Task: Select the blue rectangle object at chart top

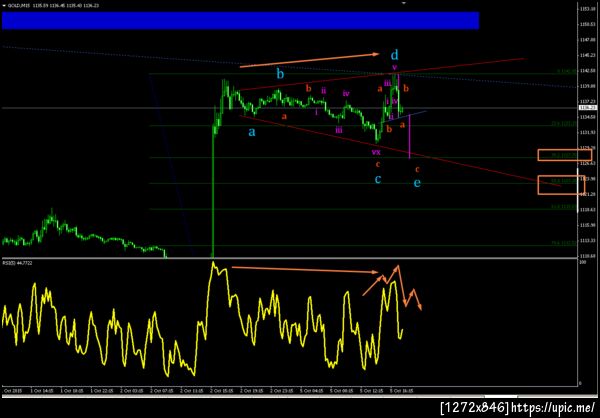Action: pyautogui.click(x=240, y=20)
